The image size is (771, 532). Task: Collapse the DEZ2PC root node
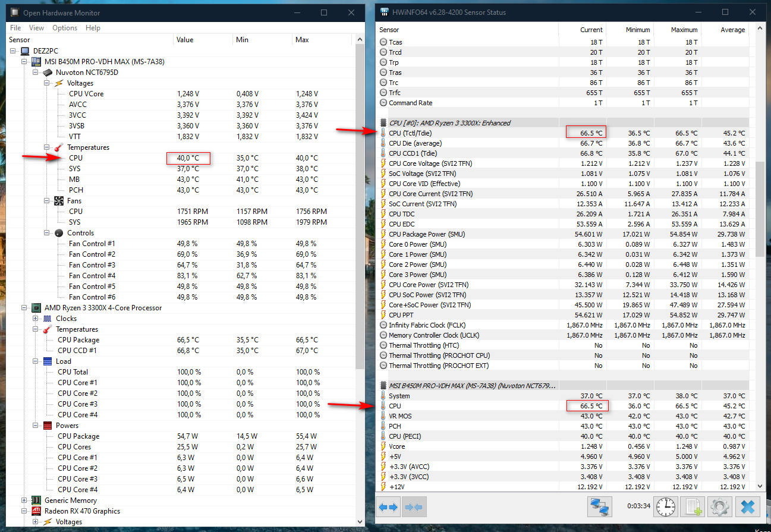coord(14,51)
